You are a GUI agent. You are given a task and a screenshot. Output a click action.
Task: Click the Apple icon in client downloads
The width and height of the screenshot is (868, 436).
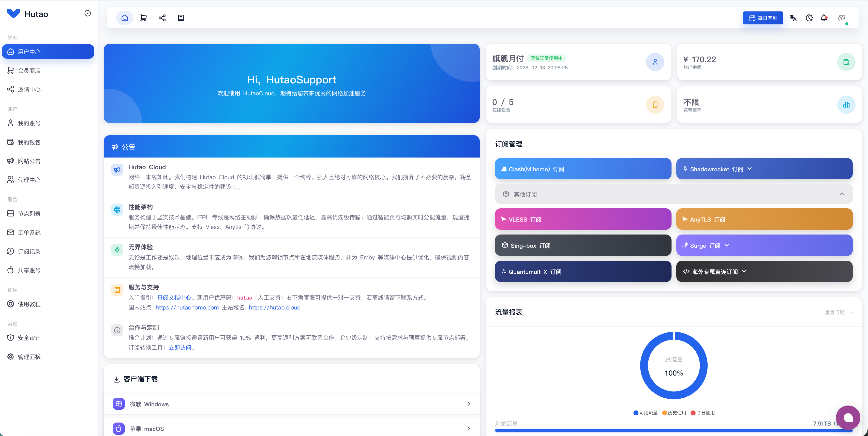(119, 429)
